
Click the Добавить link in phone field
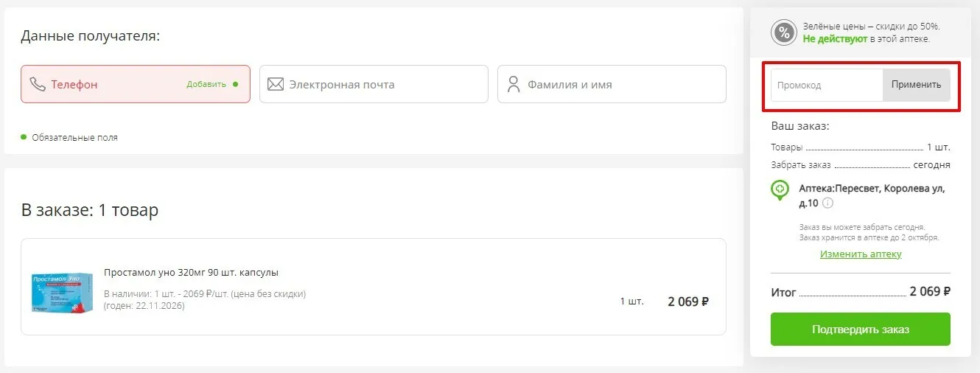[206, 84]
